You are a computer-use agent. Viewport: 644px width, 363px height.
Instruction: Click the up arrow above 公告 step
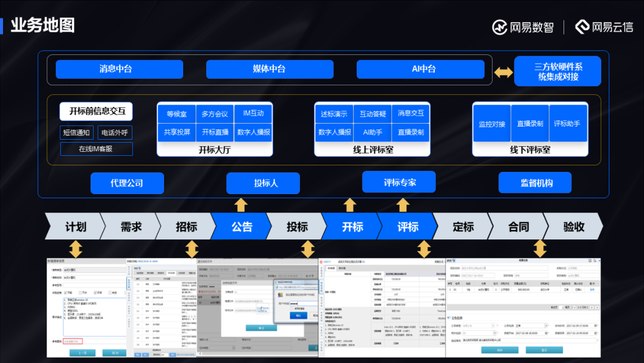coord(241,205)
